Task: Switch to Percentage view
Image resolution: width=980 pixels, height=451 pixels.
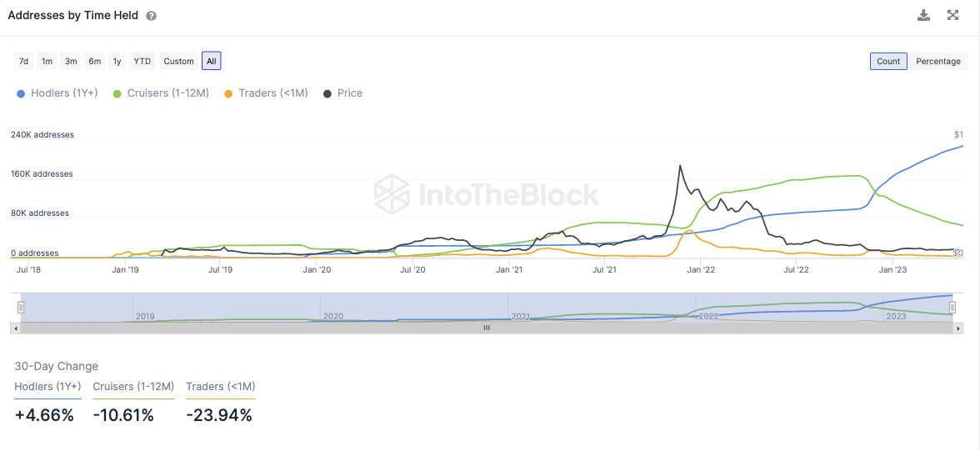Action: [937, 61]
